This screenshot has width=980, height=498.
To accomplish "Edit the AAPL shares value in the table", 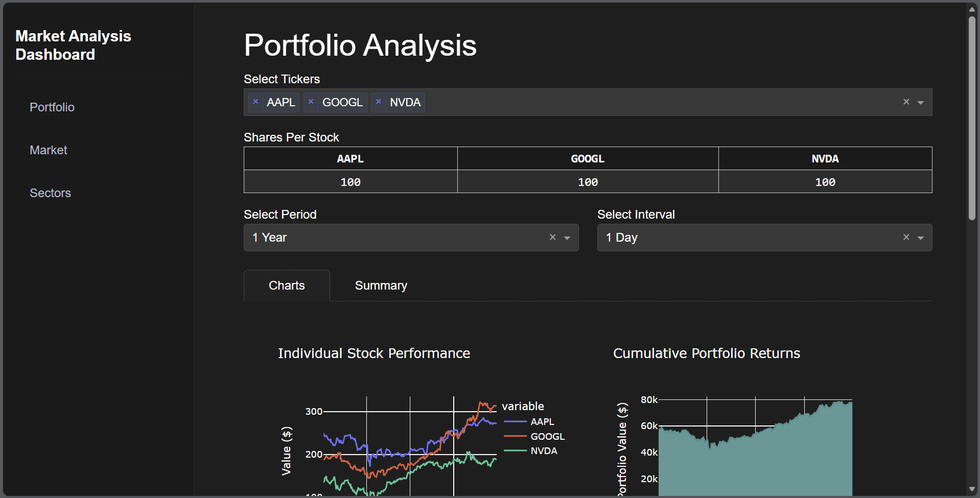I will coord(350,181).
